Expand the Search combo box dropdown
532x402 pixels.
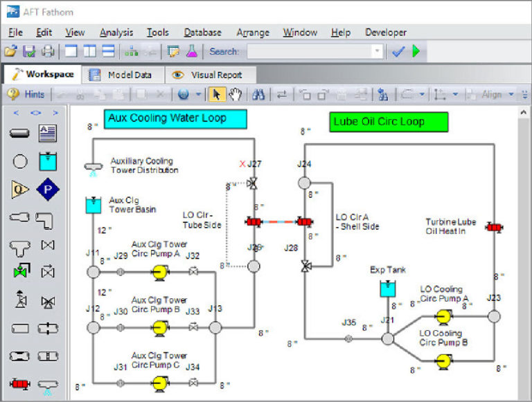[377, 51]
